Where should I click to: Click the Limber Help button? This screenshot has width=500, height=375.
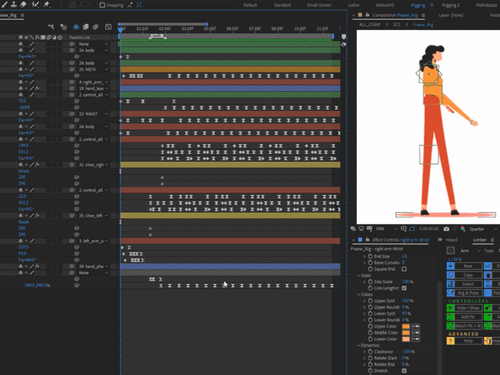point(464,341)
